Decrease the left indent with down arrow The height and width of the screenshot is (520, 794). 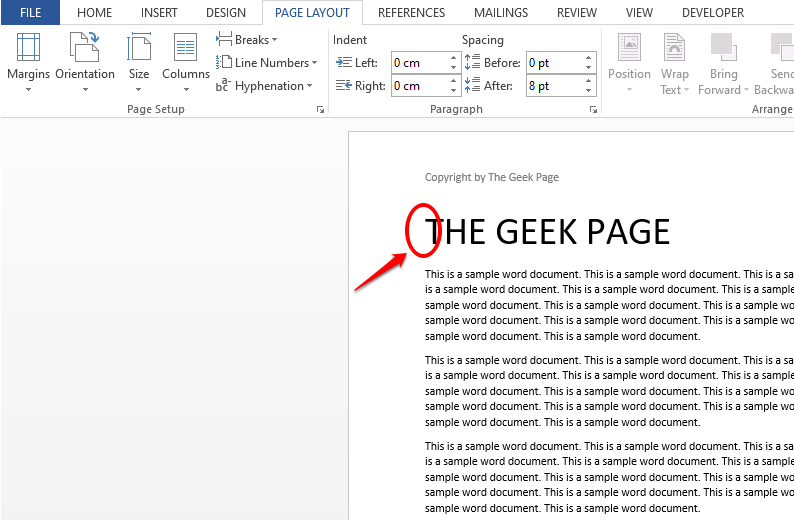point(453,67)
